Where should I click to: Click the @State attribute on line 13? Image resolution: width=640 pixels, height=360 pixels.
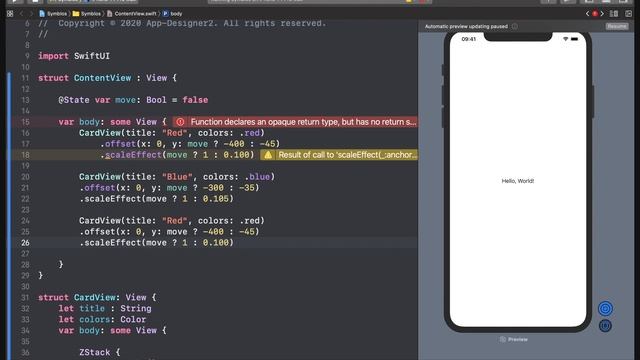pyautogui.click(x=73, y=100)
